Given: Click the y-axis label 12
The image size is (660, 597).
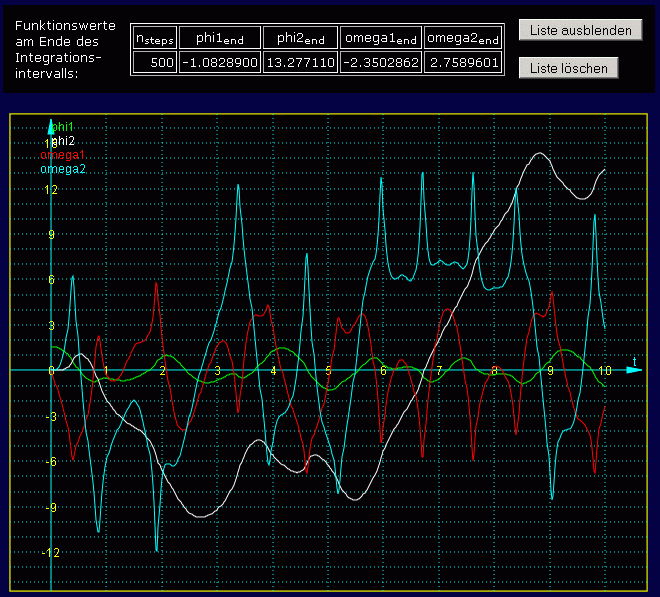Looking at the screenshot, I should point(51,190).
